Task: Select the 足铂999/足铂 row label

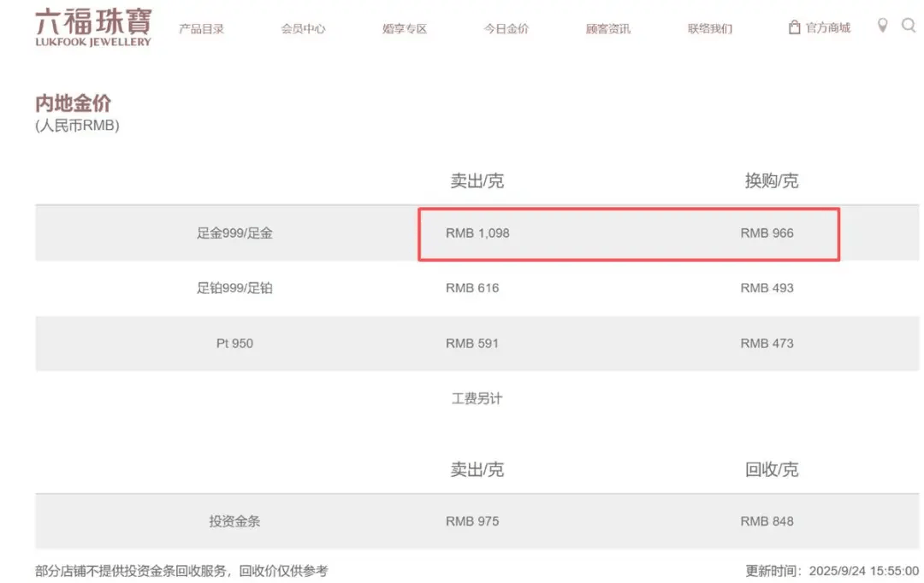Action: pyautogui.click(x=234, y=288)
